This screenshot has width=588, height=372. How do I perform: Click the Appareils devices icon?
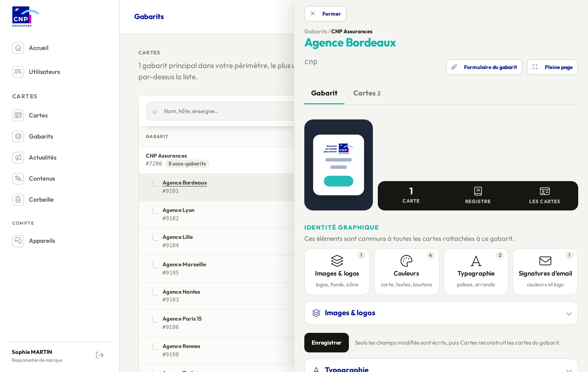click(x=18, y=241)
